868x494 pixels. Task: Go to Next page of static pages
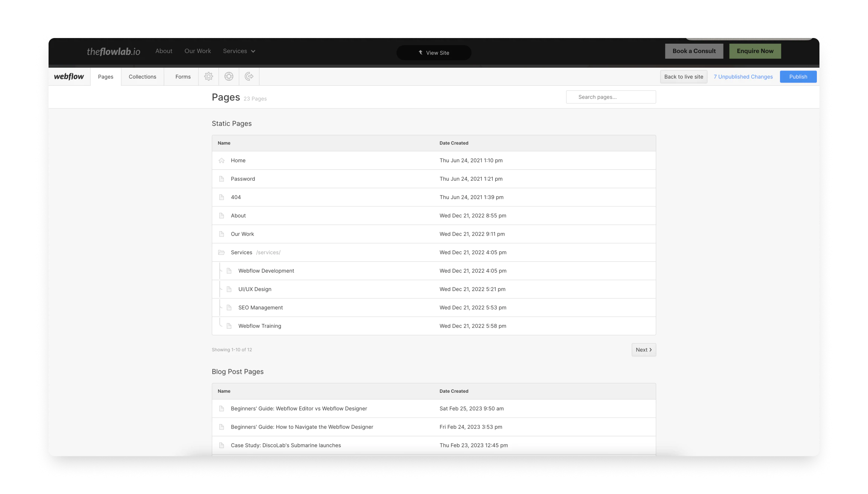644,350
